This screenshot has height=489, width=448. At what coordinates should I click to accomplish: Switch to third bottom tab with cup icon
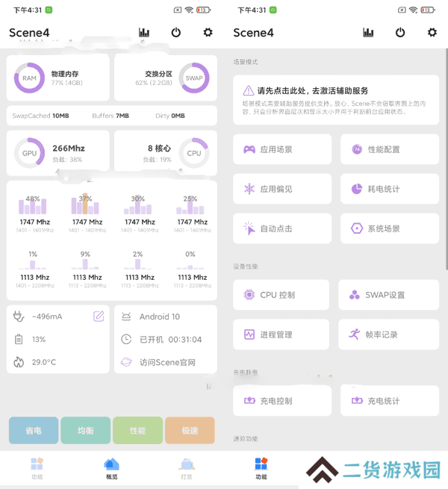(x=187, y=468)
